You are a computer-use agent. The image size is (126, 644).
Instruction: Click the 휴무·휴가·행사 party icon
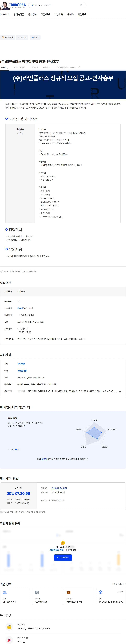pyautogui.click(x=9, y=640)
